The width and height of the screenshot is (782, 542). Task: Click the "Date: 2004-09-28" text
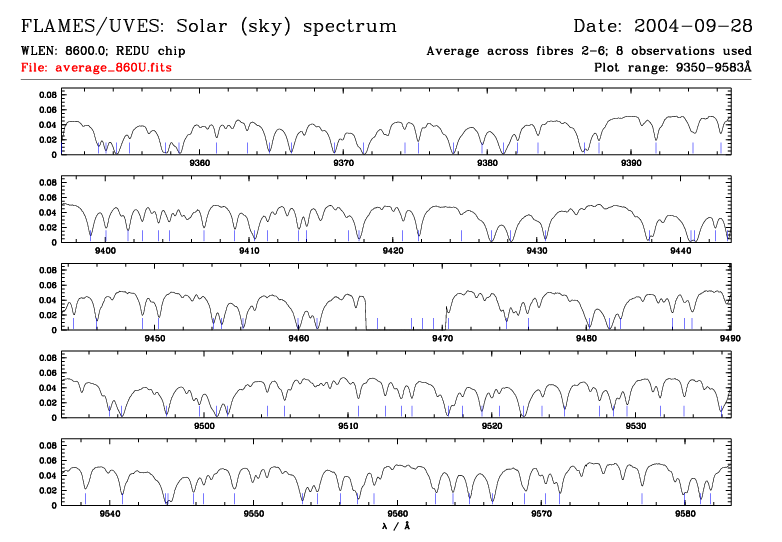(x=663, y=26)
